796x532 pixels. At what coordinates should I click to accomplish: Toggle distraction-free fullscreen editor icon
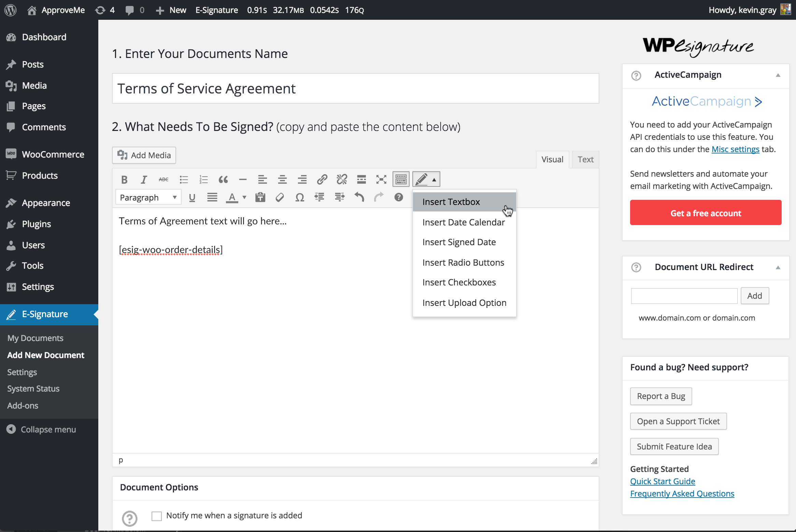(x=381, y=179)
